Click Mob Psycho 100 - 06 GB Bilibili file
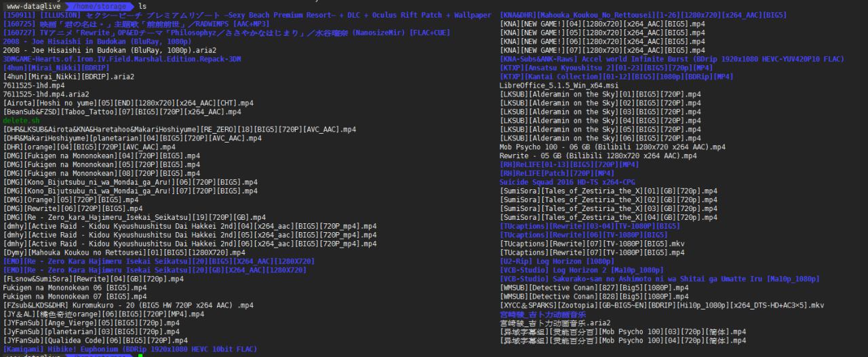 pyautogui.click(x=612, y=147)
